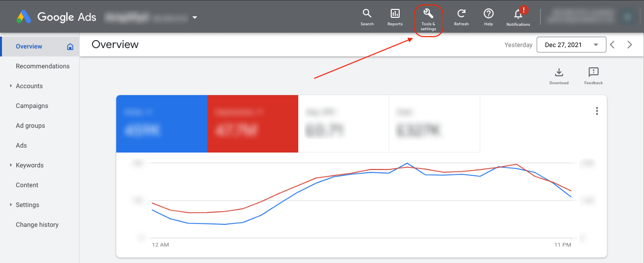
Task: Expand the Keywords section arrow
Action: click(11, 165)
